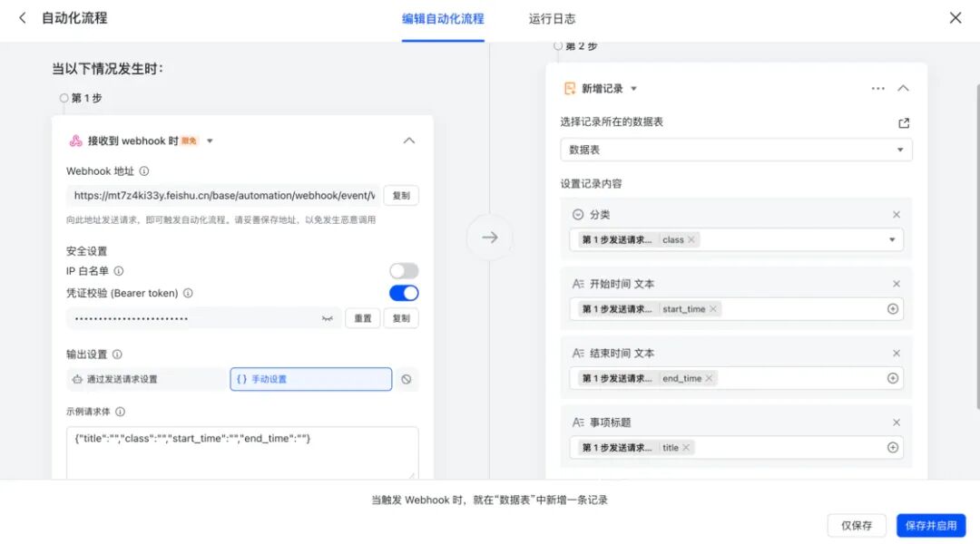This screenshot has height=544, width=980.
Task: Go back using the left arrow icon
Action: coord(23,18)
